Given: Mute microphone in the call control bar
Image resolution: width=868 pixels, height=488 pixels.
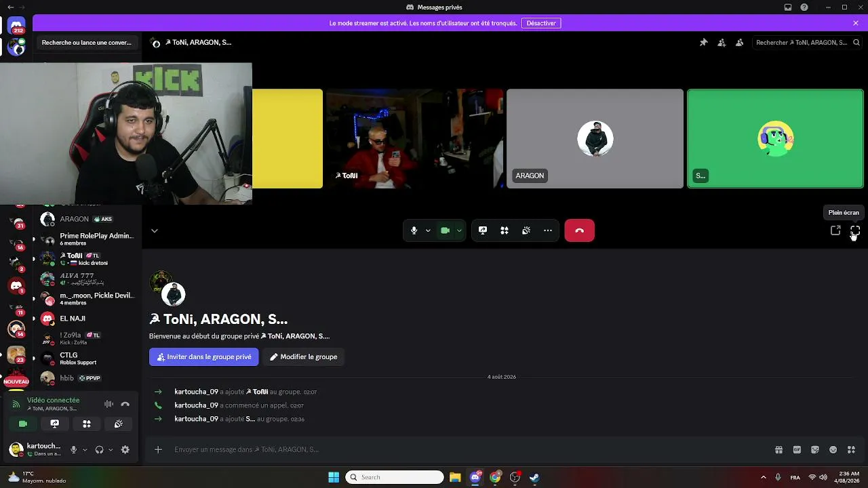Looking at the screenshot, I should click(x=414, y=230).
